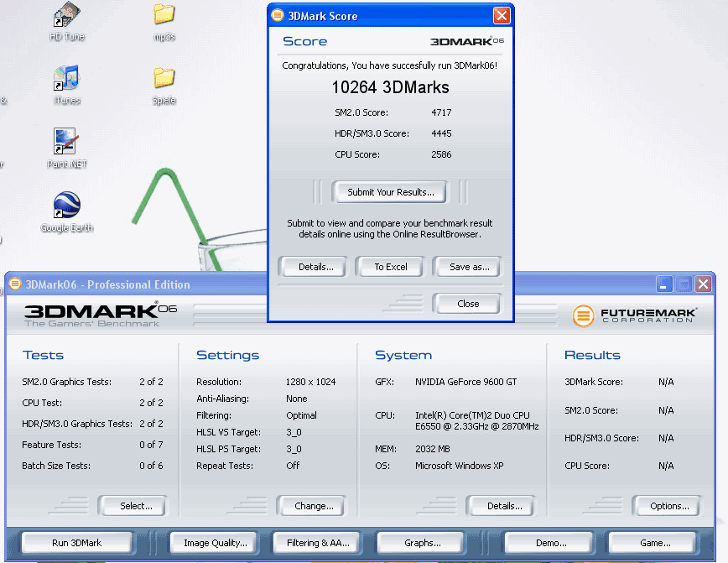Click CPU Score value 2586

441,154
